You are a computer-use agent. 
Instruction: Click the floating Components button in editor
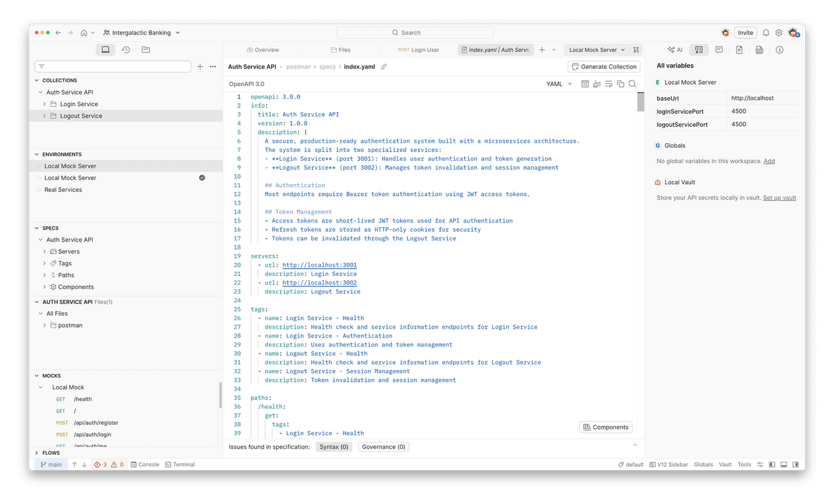[606, 427]
